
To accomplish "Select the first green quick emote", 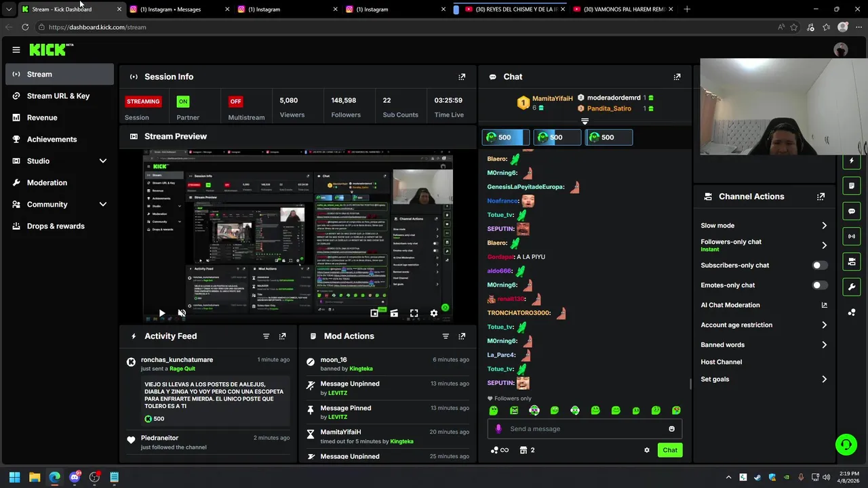I will (x=494, y=411).
